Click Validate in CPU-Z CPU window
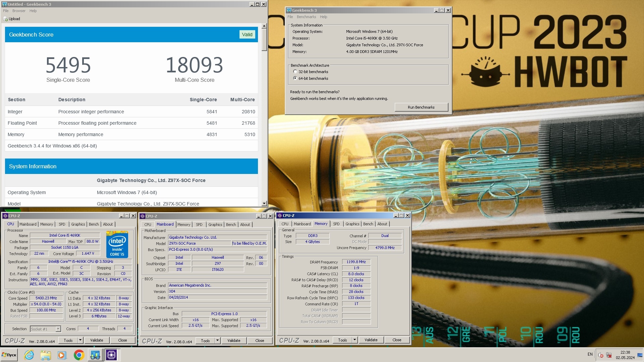Image resolution: width=644 pixels, height=362 pixels. (x=97, y=340)
